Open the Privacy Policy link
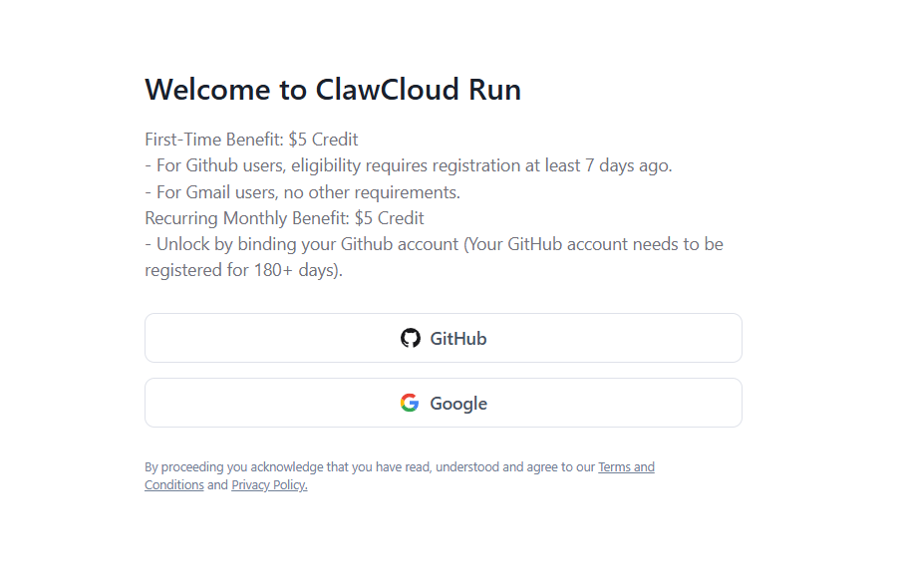902x588 pixels. [269, 485]
